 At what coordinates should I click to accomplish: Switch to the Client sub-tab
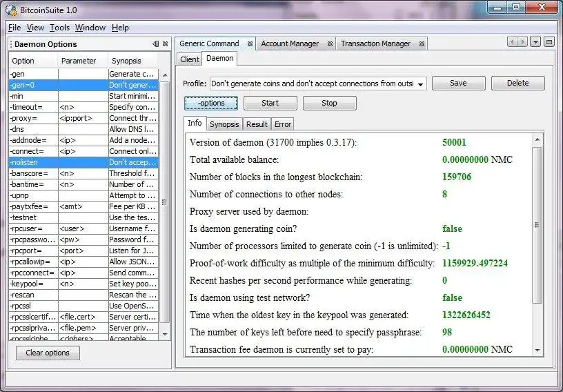pyautogui.click(x=189, y=59)
